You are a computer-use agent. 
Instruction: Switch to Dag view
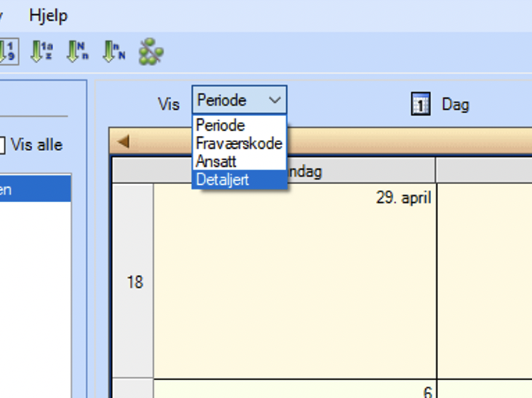tap(455, 105)
